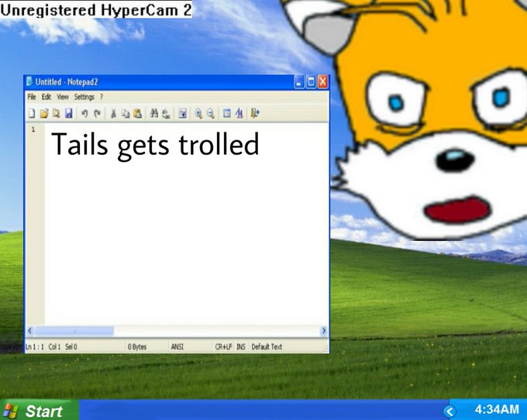Click the 4:34AM taskbar clock

[497, 410]
